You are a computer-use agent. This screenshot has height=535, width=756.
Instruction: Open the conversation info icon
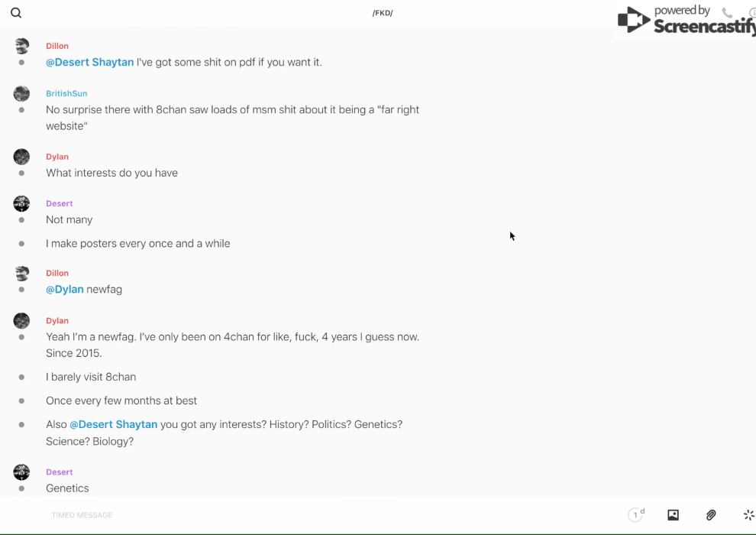point(751,13)
